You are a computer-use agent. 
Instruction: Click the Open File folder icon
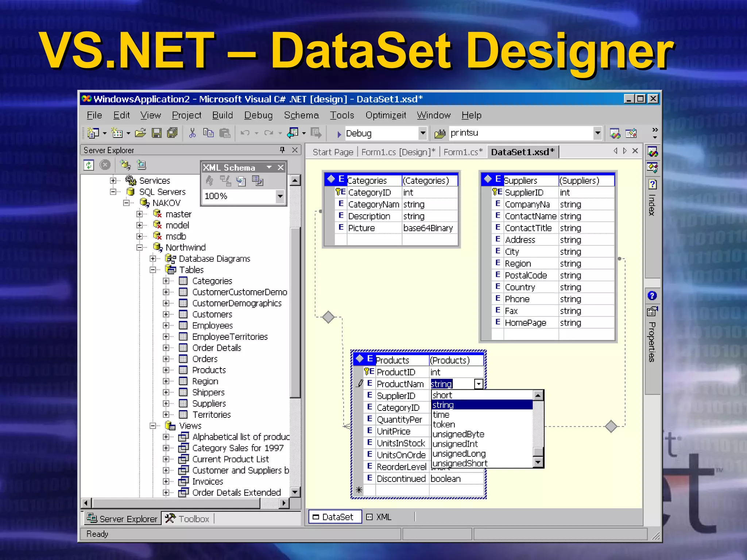point(140,133)
